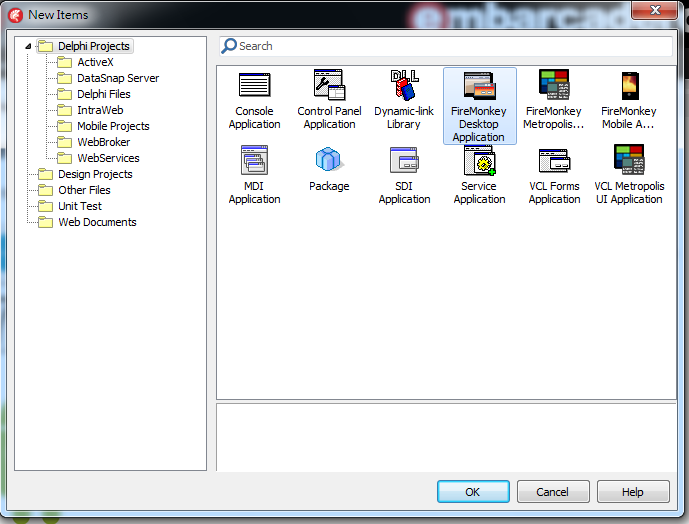
Task: Select the Console Application icon
Action: pyautogui.click(x=254, y=85)
